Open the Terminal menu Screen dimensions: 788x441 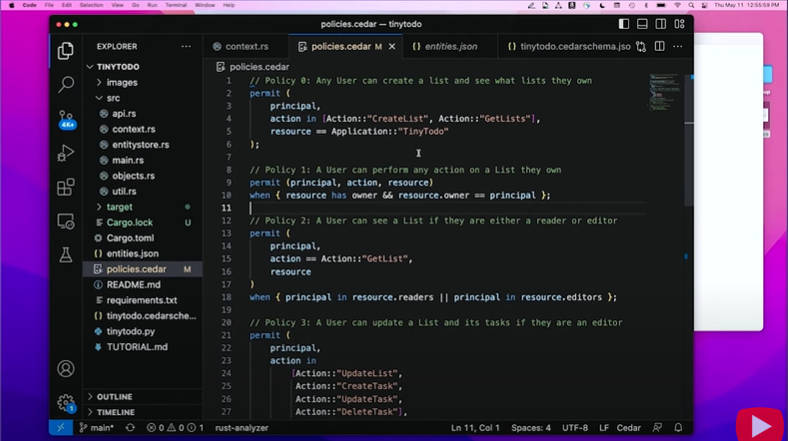click(176, 5)
